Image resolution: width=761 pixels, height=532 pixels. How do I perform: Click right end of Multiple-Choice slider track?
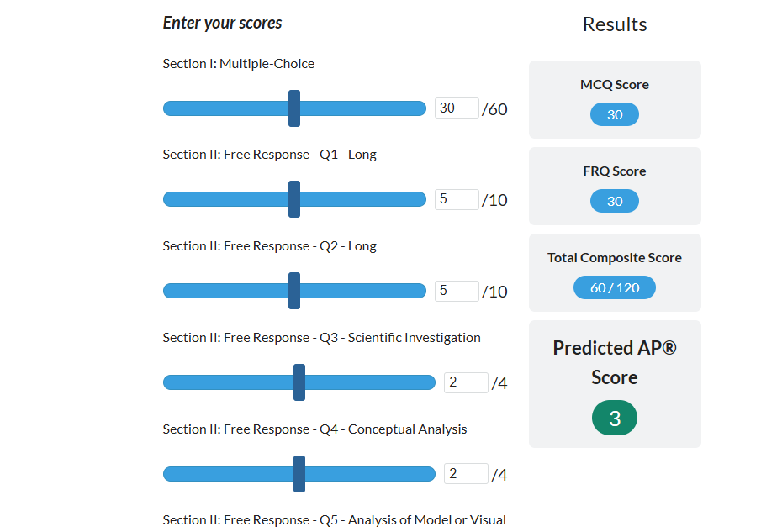pyautogui.click(x=420, y=108)
